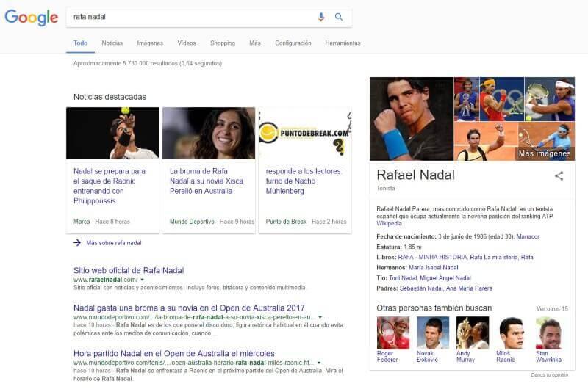Select Novak Đoković thumbnail
The height and width of the screenshot is (392, 588).
coord(433,333)
